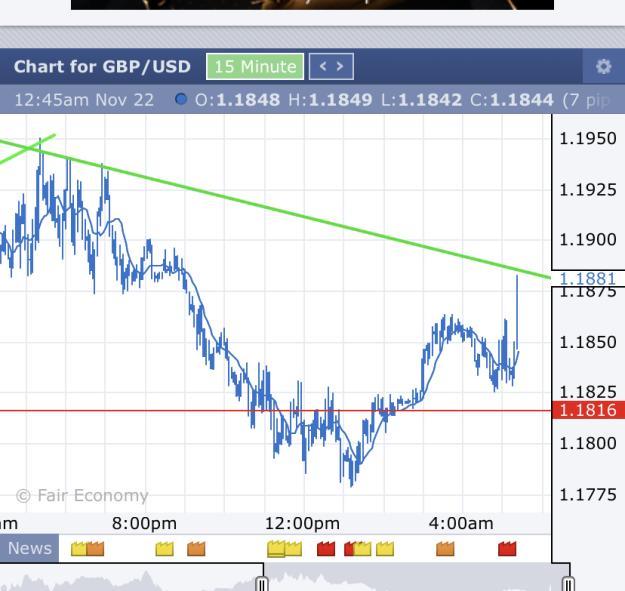Click the 1.1825 price axis label
The height and width of the screenshot is (591, 625).
point(588,392)
